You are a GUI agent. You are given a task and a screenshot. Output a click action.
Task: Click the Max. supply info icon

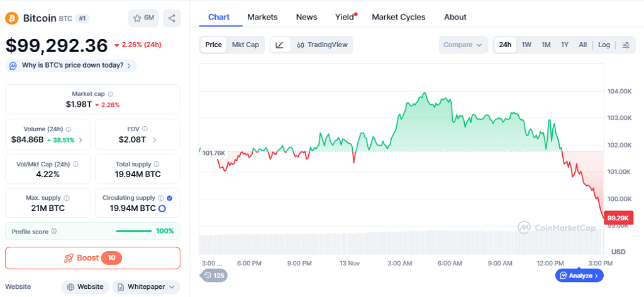(67, 198)
